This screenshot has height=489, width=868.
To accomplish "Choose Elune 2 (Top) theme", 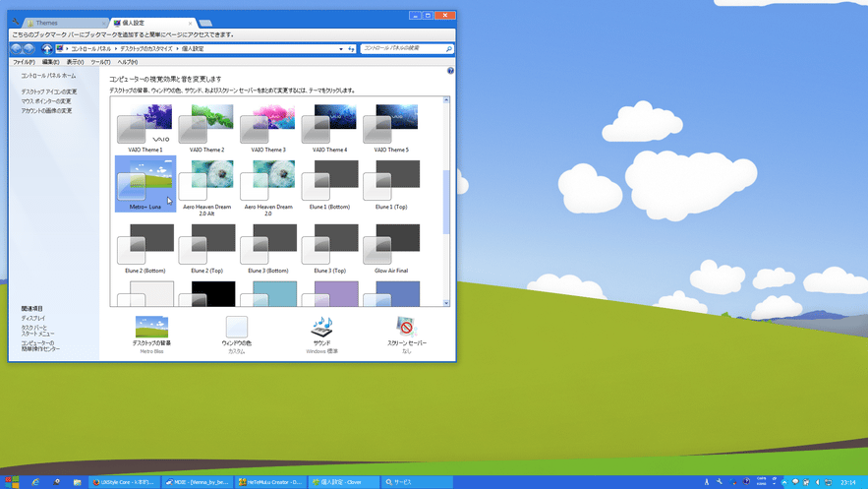I will tap(207, 248).
